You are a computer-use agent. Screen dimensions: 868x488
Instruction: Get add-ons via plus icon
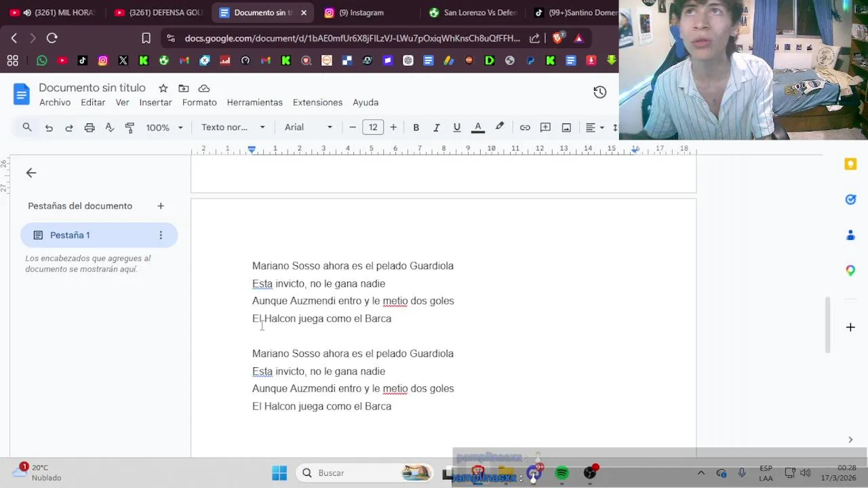850,327
